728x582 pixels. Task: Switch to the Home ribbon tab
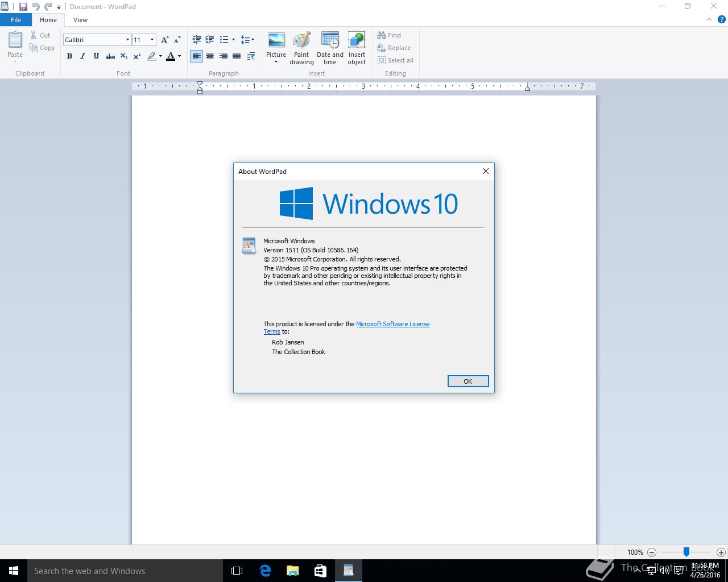tap(48, 20)
